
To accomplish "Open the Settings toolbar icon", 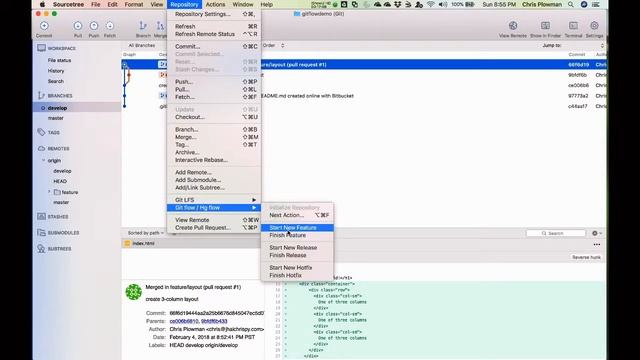I will tap(594, 26).
